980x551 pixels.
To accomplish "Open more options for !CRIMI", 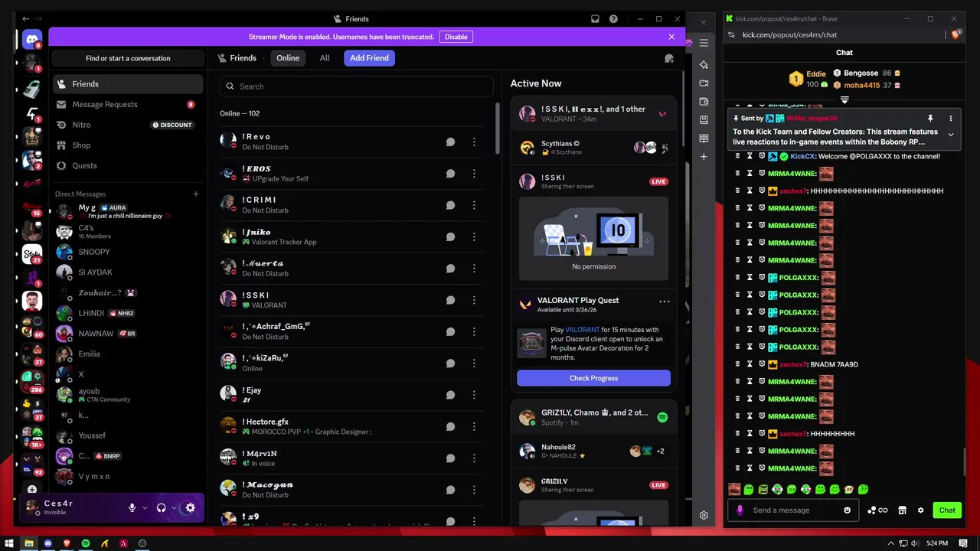I will (x=474, y=205).
